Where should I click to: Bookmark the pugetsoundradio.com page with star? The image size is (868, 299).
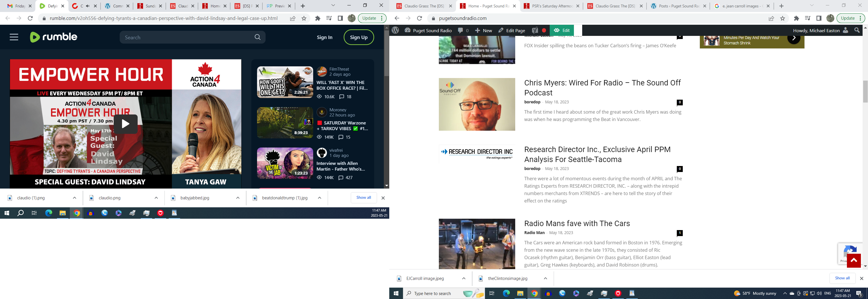tap(783, 18)
